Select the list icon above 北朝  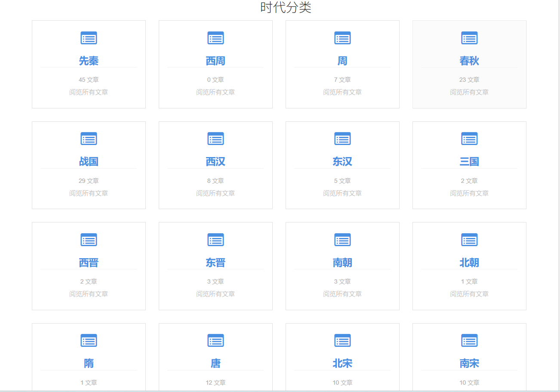click(x=469, y=240)
